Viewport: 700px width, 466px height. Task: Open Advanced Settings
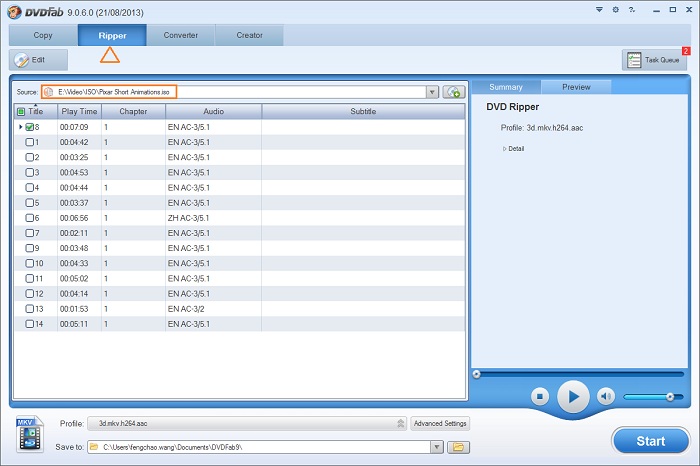440,423
